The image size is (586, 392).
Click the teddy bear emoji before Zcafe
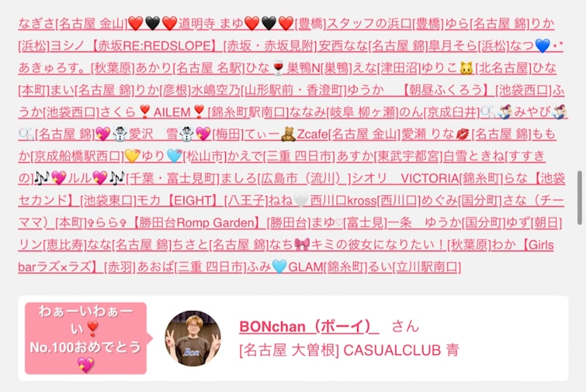[x=288, y=134]
